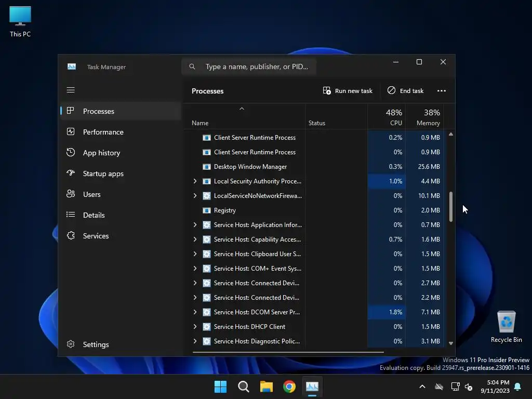Click the search magnifier icon in Task Manager
This screenshot has height=399, width=532.
[x=192, y=66]
